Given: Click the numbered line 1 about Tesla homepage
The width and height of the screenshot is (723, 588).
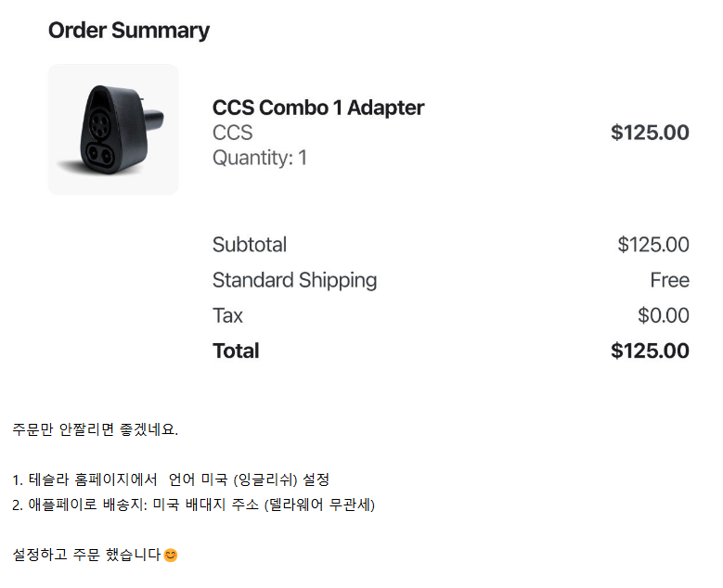Looking at the screenshot, I should pyautogui.click(x=171, y=479).
